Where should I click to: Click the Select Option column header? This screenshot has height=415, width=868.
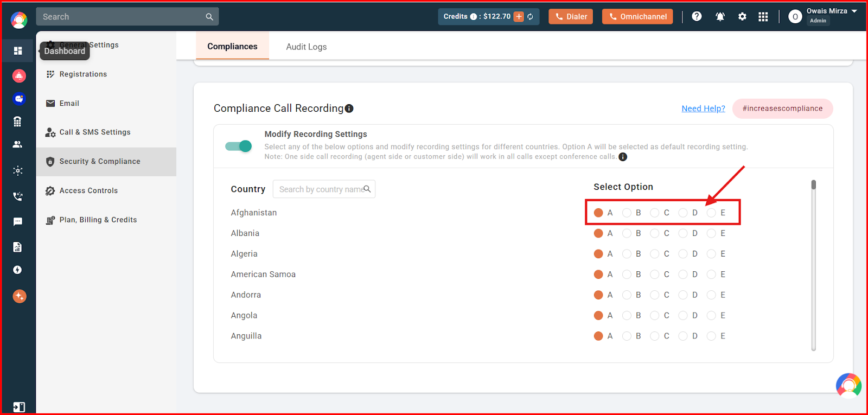(x=623, y=187)
